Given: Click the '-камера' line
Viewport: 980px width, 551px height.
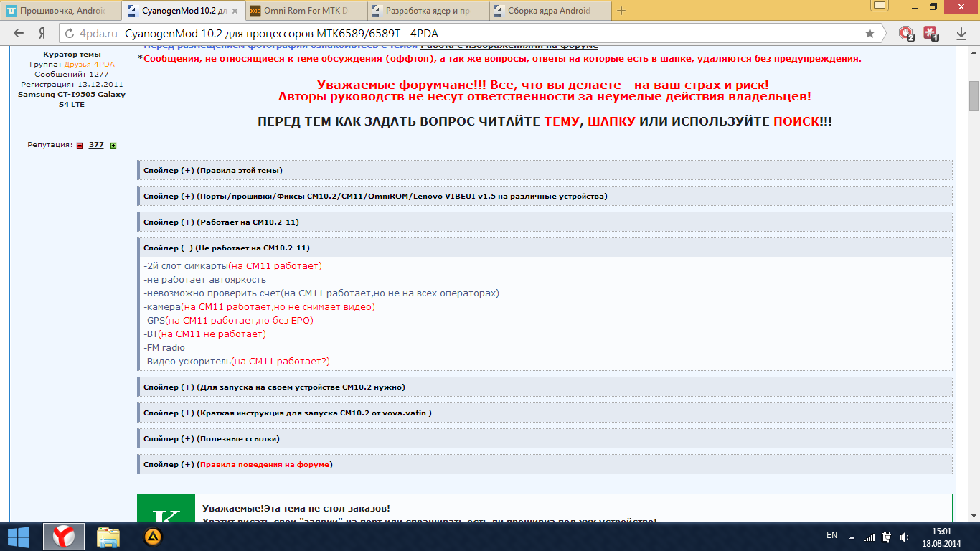Looking at the screenshot, I should pos(259,306).
